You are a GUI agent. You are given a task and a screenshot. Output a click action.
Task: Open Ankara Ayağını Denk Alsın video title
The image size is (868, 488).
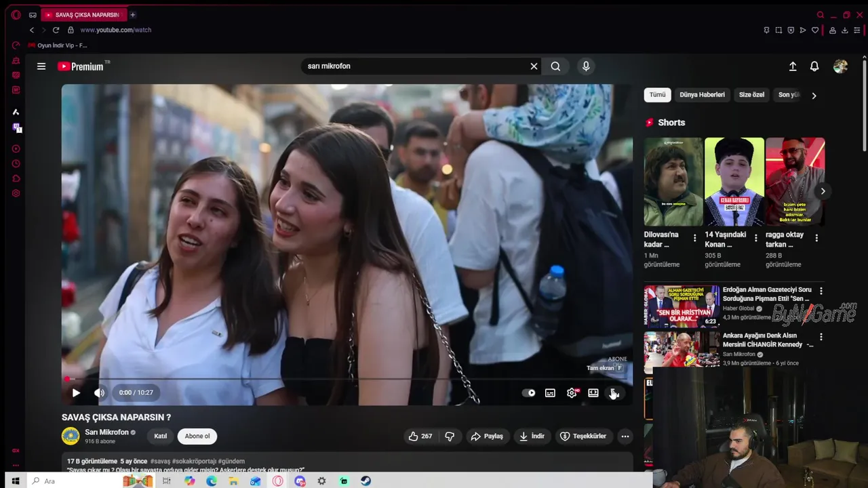(768, 340)
